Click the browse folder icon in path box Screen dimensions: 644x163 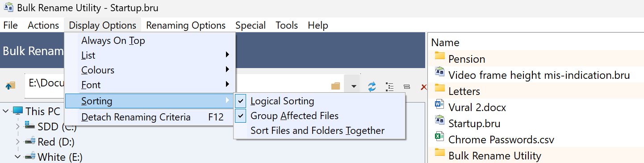pyautogui.click(x=335, y=86)
